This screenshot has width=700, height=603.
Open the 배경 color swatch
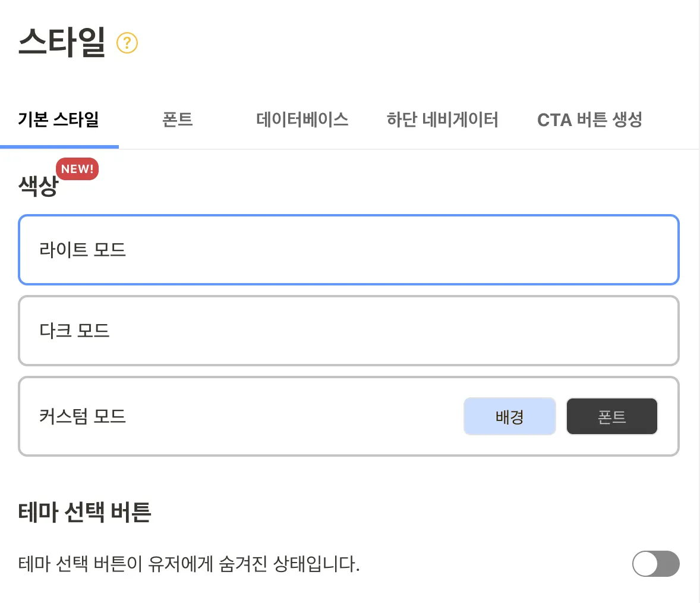(509, 416)
